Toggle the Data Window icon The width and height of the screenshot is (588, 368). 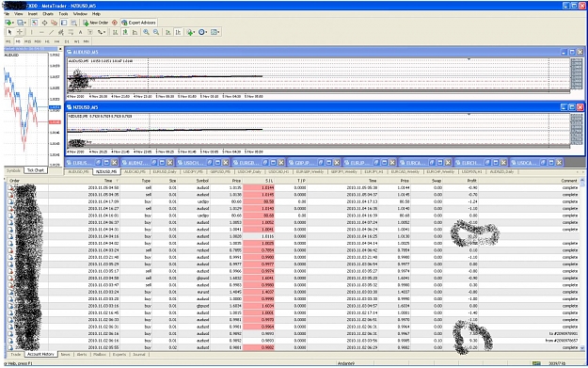pyautogui.click(x=44, y=23)
